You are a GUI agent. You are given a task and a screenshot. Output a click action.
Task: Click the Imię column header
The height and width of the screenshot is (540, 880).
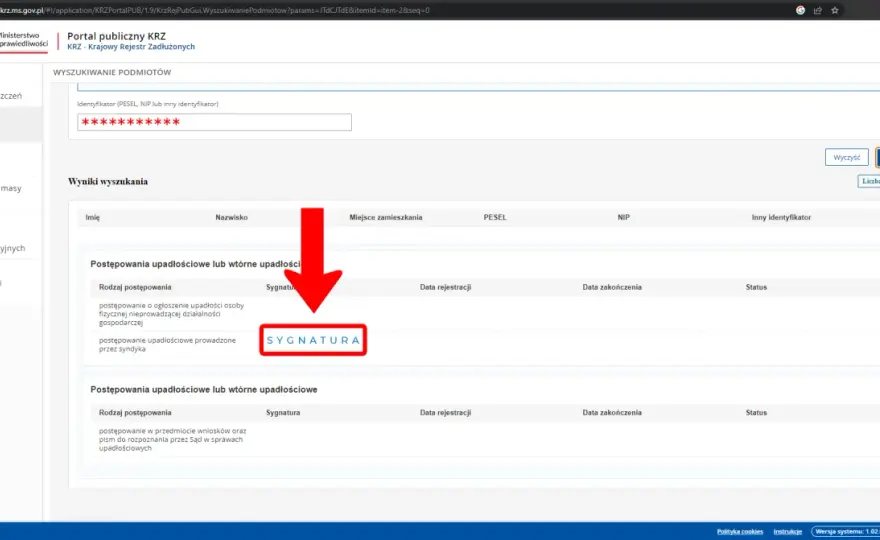coord(93,217)
